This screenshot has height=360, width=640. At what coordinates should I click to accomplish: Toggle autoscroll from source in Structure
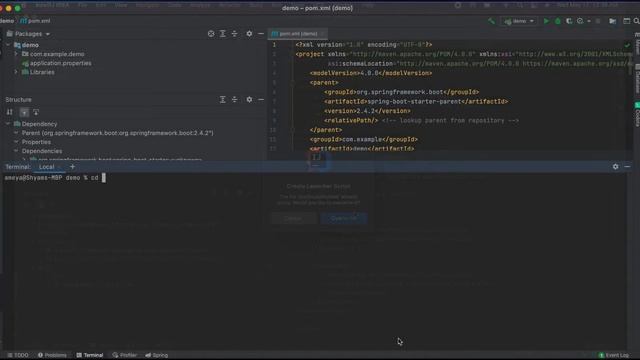coord(36,112)
